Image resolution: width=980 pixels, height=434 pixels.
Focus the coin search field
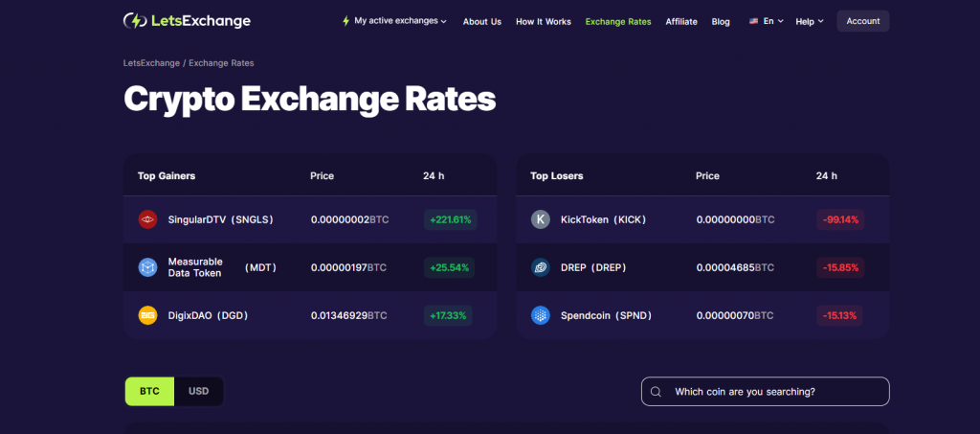[765, 392]
